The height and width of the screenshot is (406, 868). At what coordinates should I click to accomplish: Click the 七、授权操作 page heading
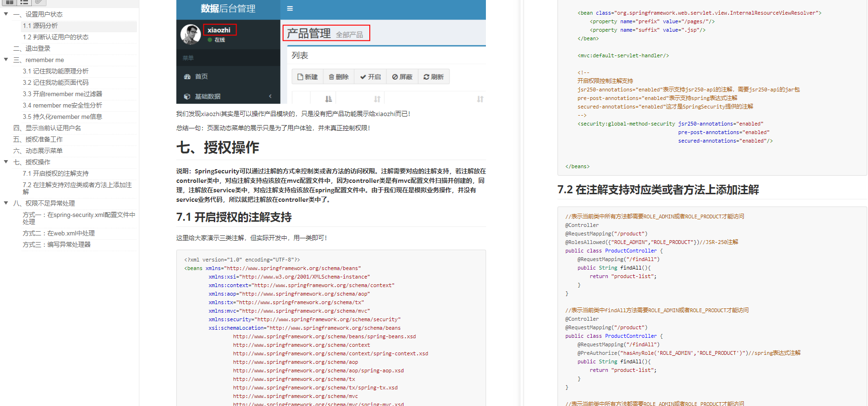pos(218,147)
